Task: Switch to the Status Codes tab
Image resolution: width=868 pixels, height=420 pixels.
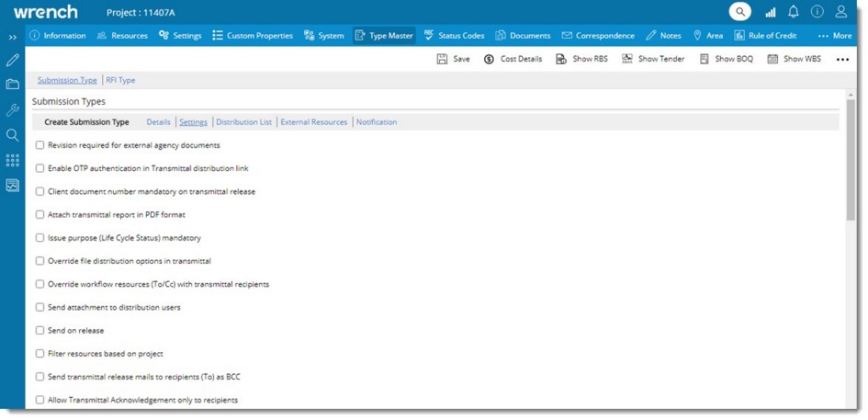Action: [x=454, y=36]
